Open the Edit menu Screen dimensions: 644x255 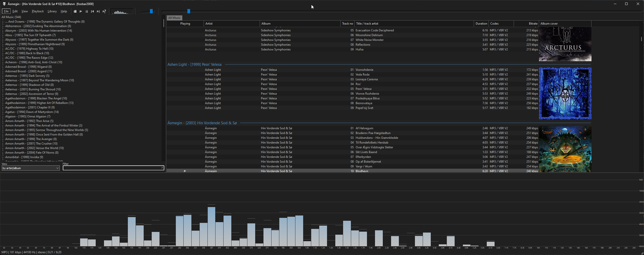(x=15, y=11)
